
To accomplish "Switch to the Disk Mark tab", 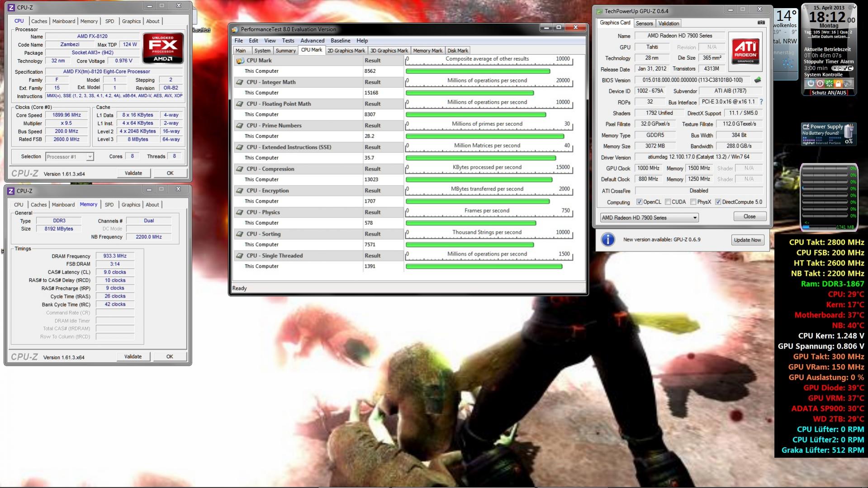I will [458, 51].
